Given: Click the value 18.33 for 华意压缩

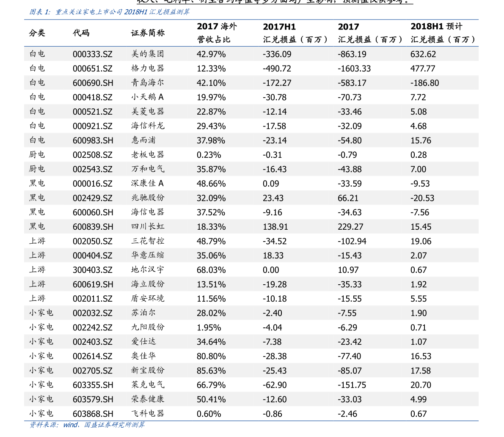Looking at the screenshot, I should tap(273, 256).
